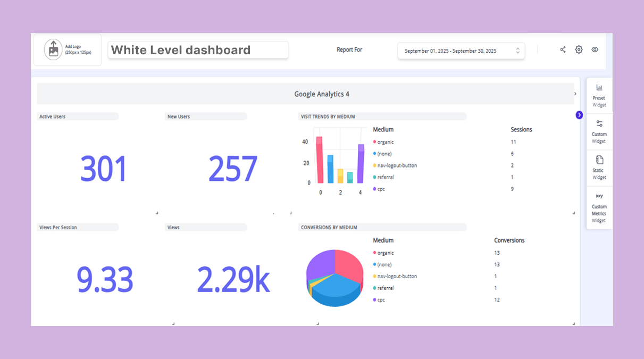
Task: Toggle preview mode with the eye icon
Action: (x=595, y=49)
